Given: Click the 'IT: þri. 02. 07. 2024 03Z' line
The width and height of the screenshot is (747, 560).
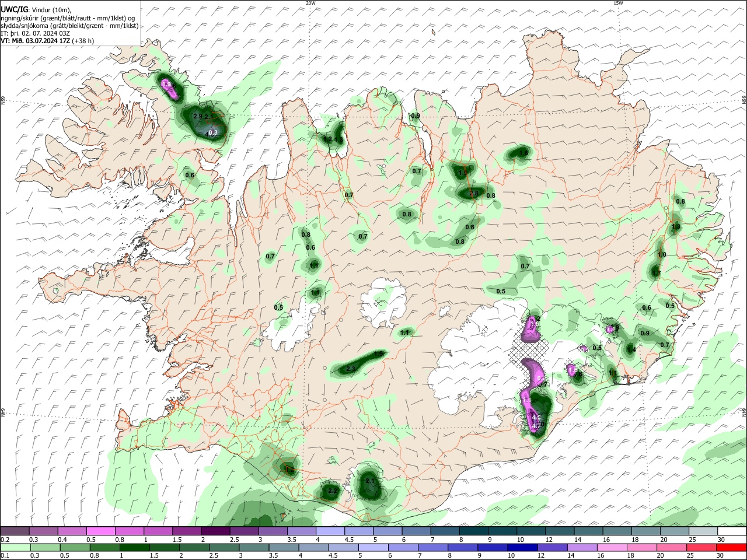Looking at the screenshot, I should click(36, 33).
